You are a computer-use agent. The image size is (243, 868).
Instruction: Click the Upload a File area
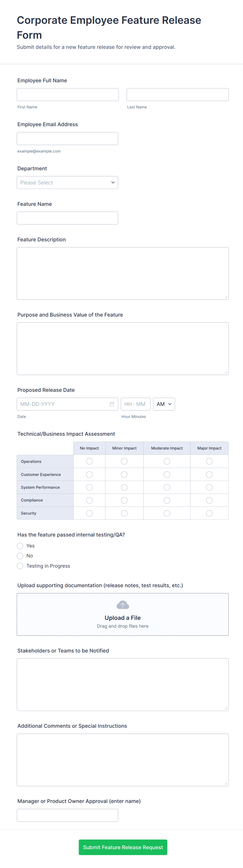tap(123, 615)
